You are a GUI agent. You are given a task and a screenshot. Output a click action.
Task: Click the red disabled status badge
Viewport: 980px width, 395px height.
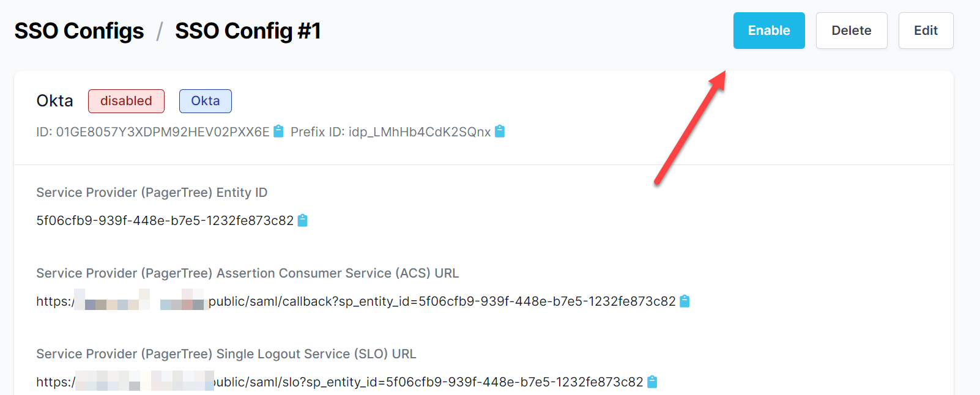(126, 101)
